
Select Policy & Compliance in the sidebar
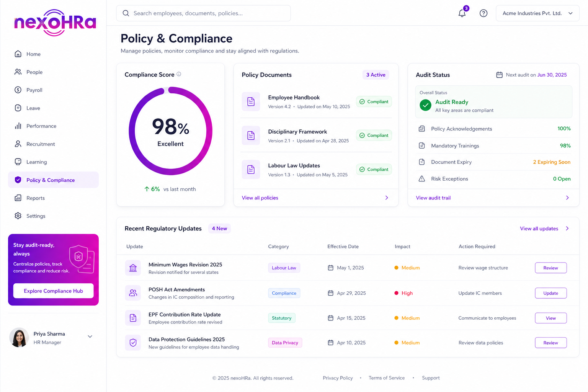pos(53,180)
